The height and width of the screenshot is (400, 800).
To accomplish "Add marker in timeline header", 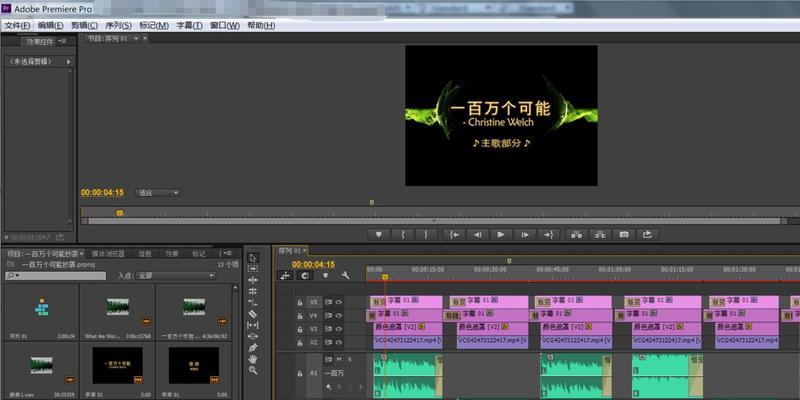I will coord(326,276).
